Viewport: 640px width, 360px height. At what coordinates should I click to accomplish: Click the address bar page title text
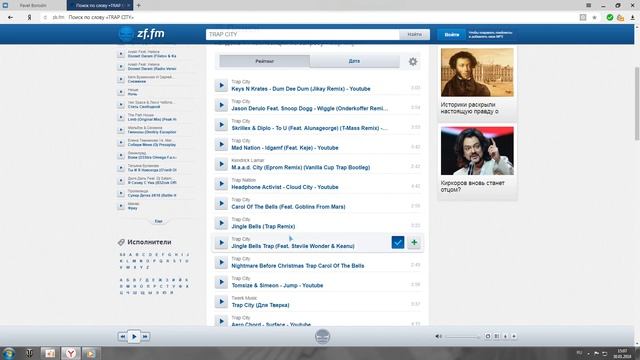click(x=101, y=17)
